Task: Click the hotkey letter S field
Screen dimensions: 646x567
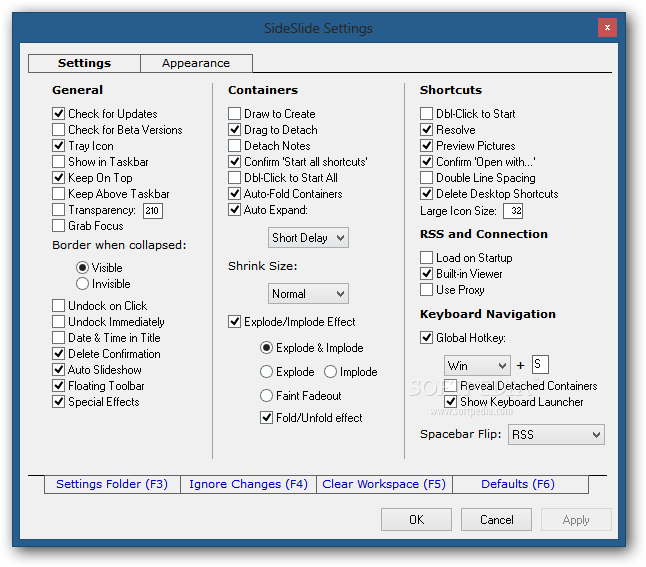Action: 540,365
